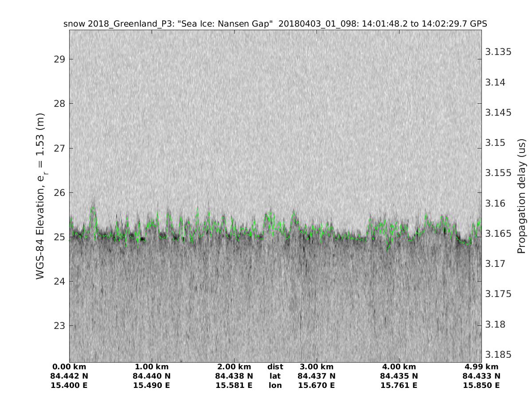Click the 3.165 propagation delay tick

498,234
